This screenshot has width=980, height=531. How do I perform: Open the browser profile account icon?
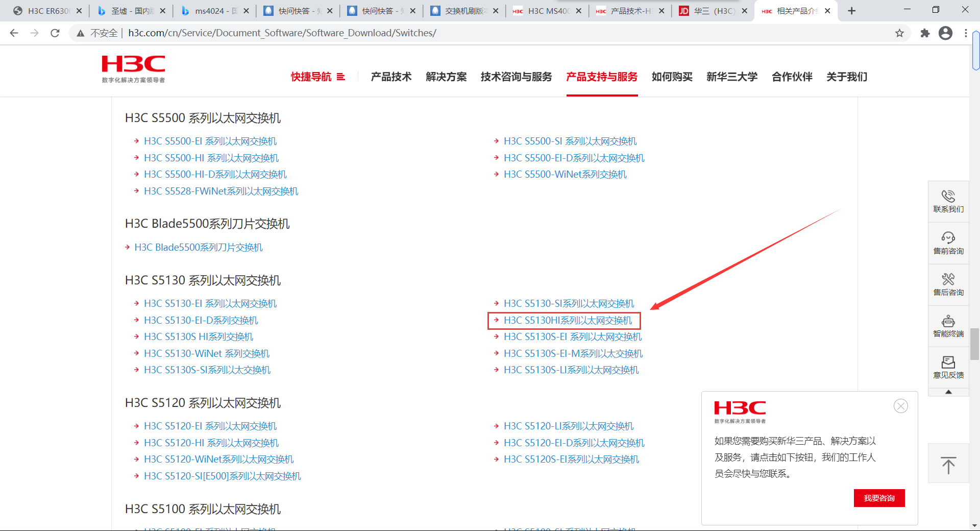coord(946,33)
